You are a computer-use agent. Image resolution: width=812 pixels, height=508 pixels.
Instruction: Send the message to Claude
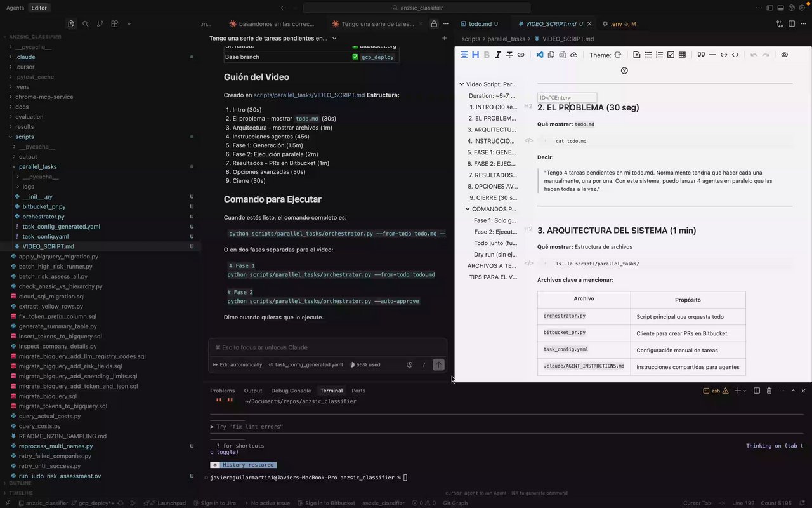[x=438, y=364]
